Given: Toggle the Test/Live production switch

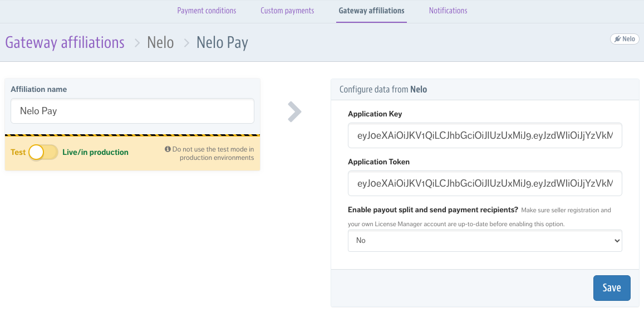Looking at the screenshot, I should point(43,152).
